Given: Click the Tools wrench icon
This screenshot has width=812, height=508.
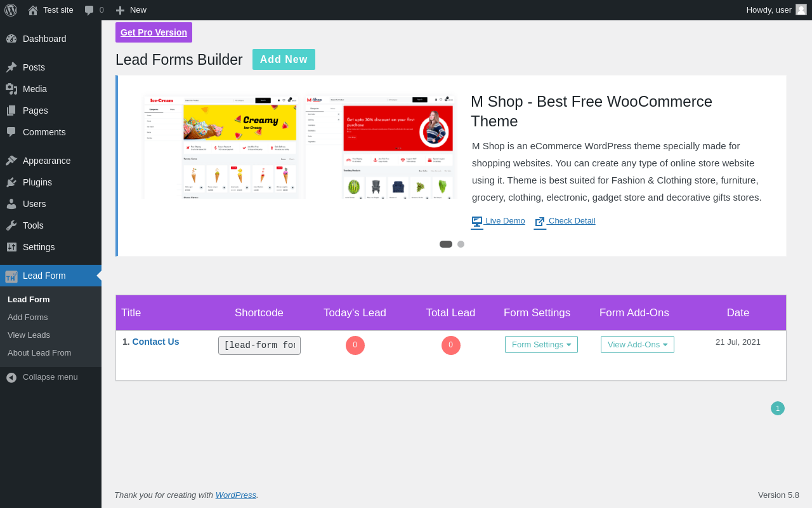Looking at the screenshot, I should pyautogui.click(x=11, y=225).
